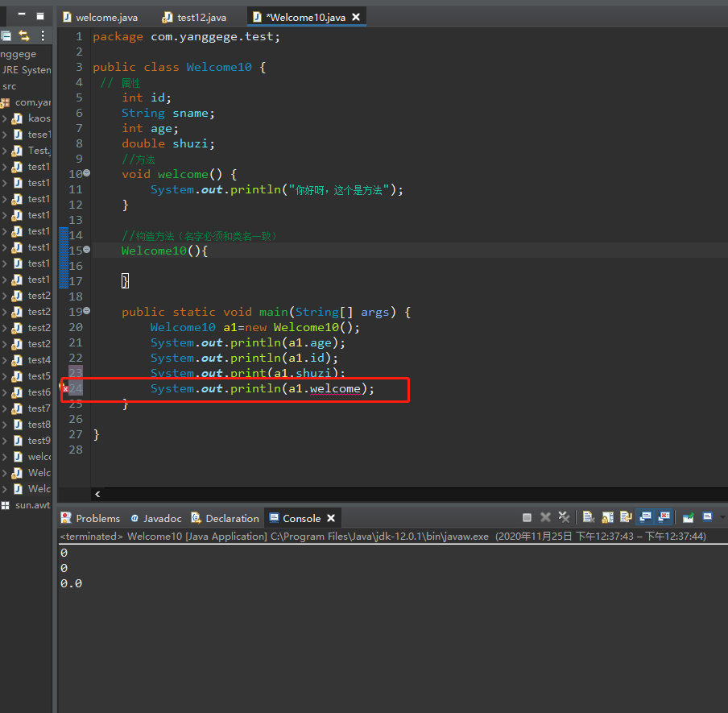Toggle show console when standard error changes
The height and width of the screenshot is (713, 728).
664,517
